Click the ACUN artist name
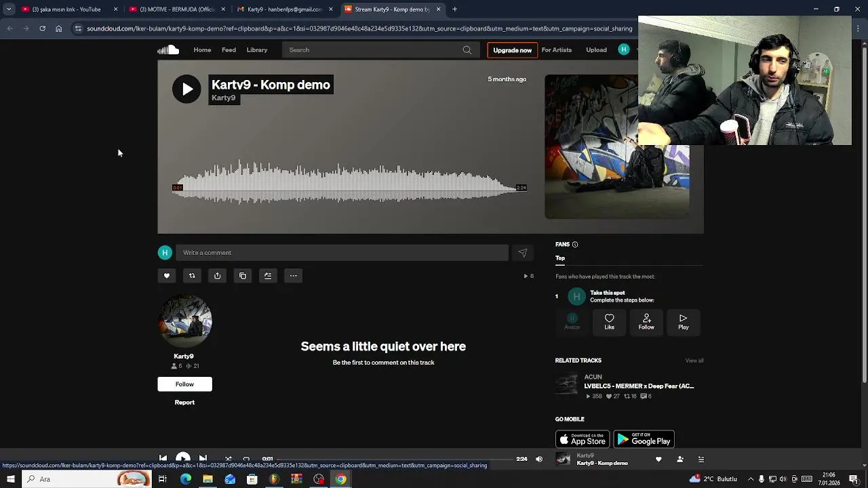The width and height of the screenshot is (868, 488). [593, 377]
